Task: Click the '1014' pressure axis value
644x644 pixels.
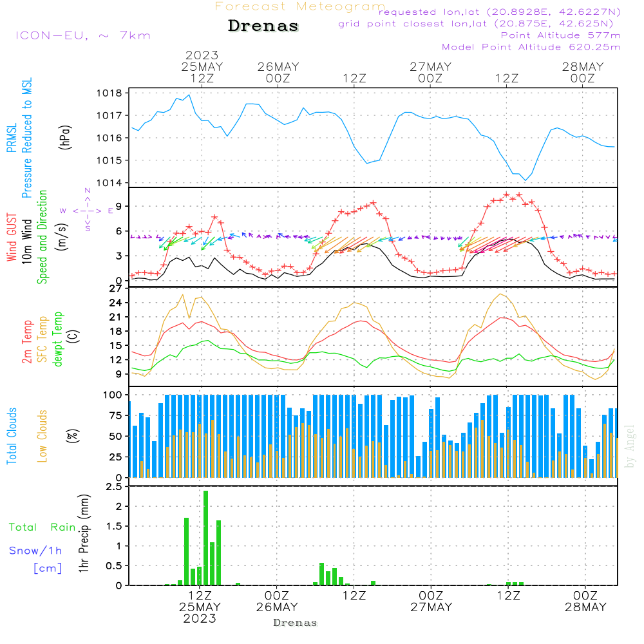Action: click(x=109, y=183)
